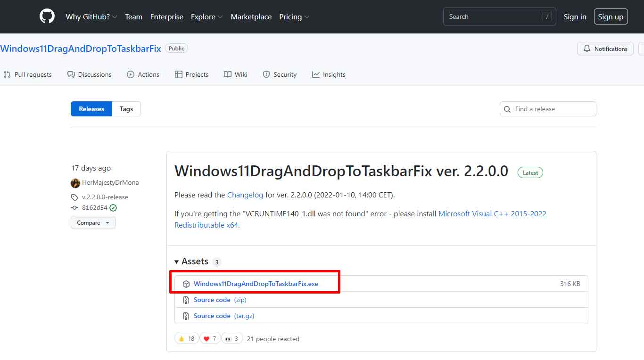644x360 pixels.
Task: Switch to the Tags tab
Action: pyautogui.click(x=126, y=109)
